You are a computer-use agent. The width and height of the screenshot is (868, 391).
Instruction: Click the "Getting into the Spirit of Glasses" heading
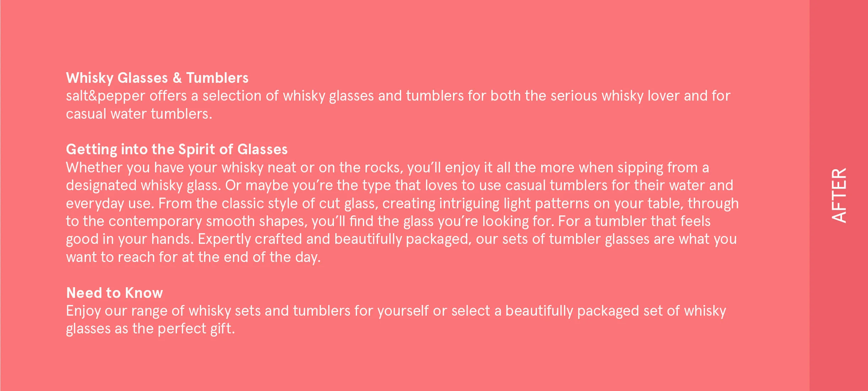177,149
